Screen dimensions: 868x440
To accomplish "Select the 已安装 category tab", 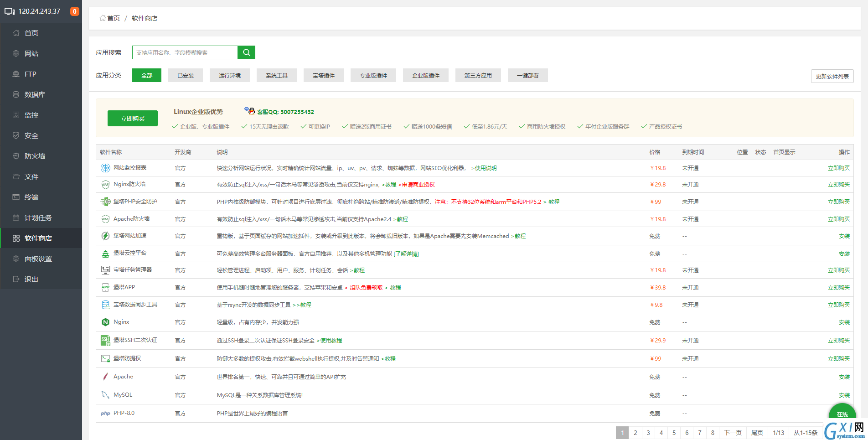I will coord(186,75).
